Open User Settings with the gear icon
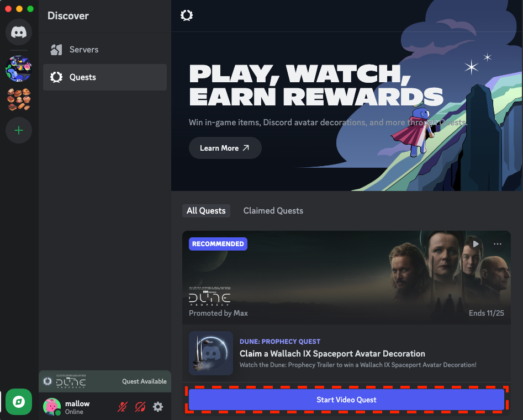Screen dimensions: 523x420 (158, 407)
